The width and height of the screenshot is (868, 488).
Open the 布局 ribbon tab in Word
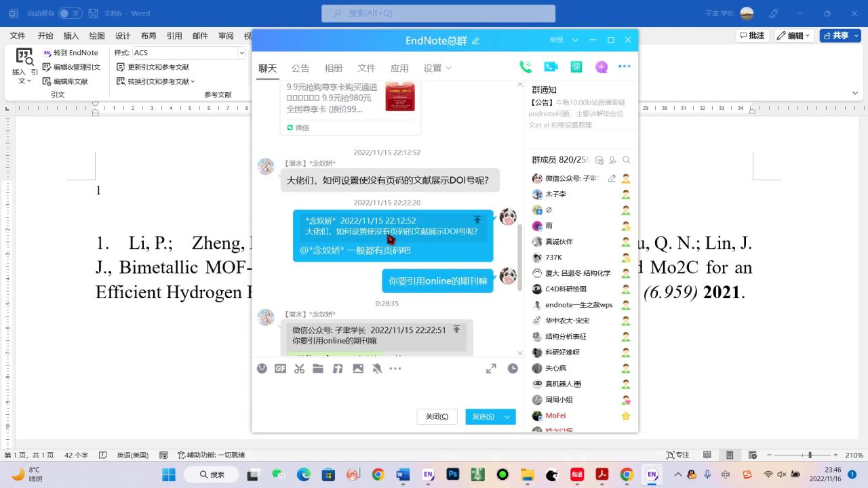click(149, 36)
